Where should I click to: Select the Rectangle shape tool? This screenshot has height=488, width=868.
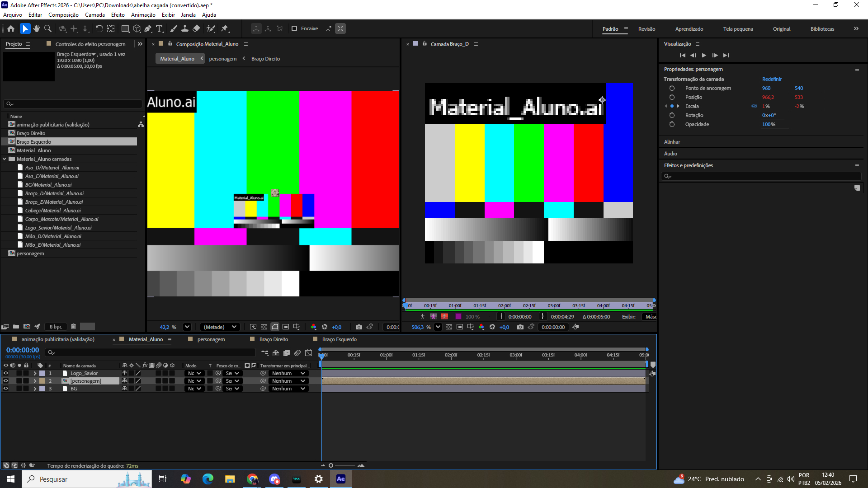point(125,28)
